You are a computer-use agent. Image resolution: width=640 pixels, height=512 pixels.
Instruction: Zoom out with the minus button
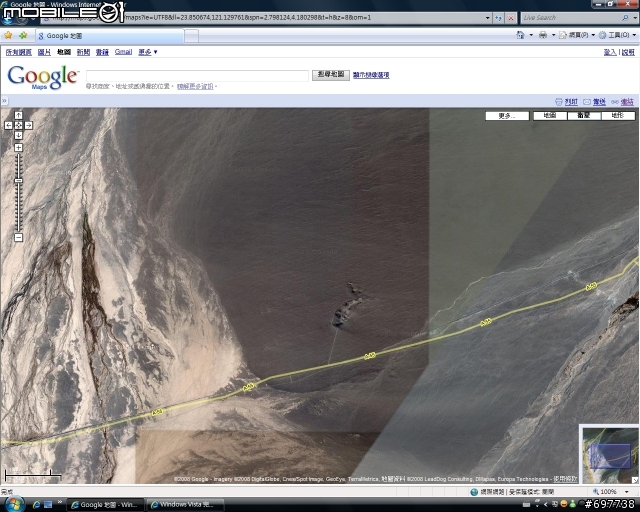[18, 237]
